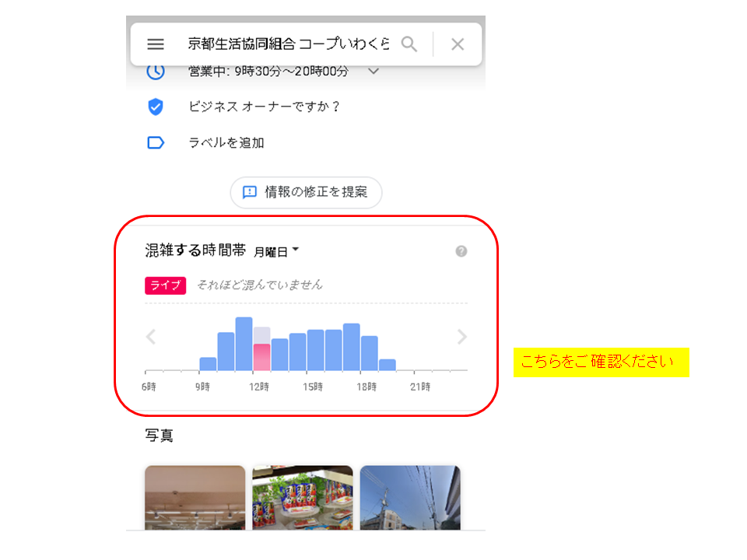Click the 情報の修正を提案 button
The height and width of the screenshot is (560, 747).
pyautogui.click(x=306, y=192)
